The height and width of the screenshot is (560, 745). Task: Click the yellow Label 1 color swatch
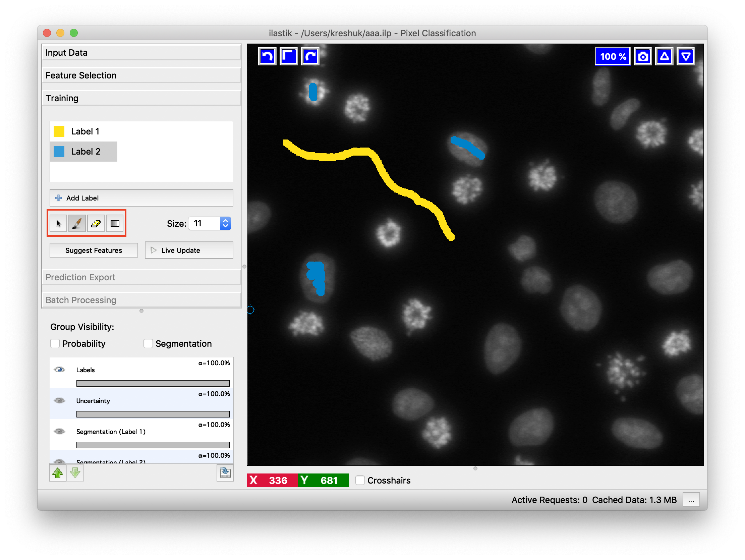pos(59,132)
